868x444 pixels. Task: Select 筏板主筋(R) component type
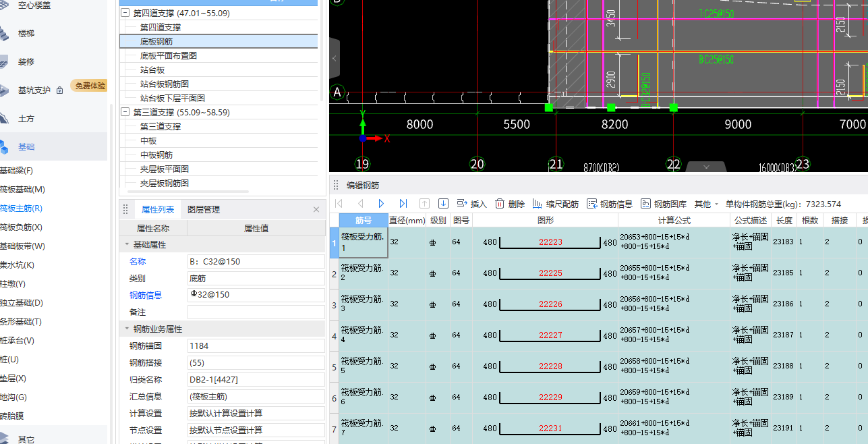(x=21, y=209)
